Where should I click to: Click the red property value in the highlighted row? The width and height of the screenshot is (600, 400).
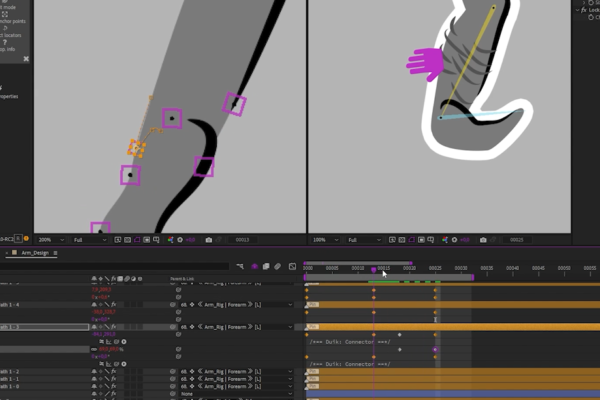coord(104,349)
